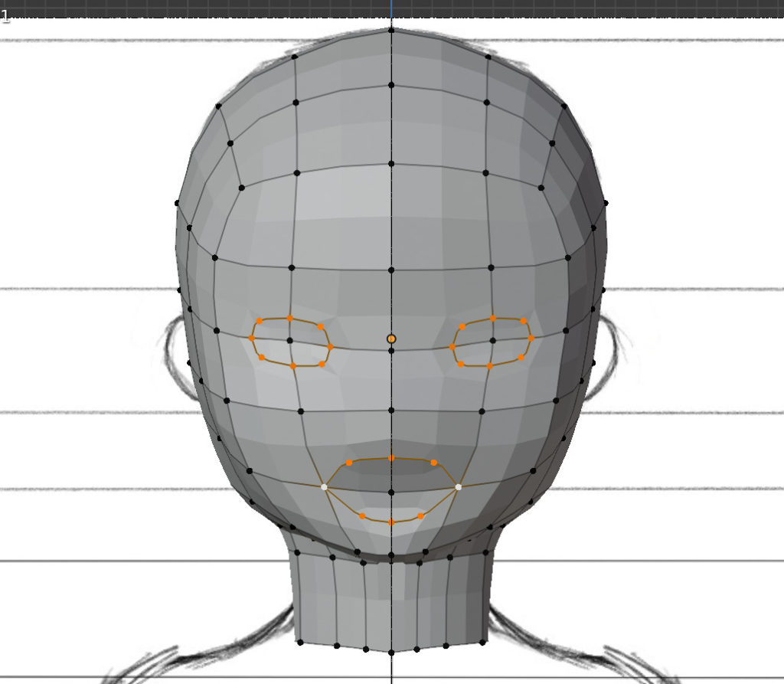This screenshot has height=684, width=784.
Task: Click the orange center vertex of the lower lip
Action: pyautogui.click(x=391, y=522)
